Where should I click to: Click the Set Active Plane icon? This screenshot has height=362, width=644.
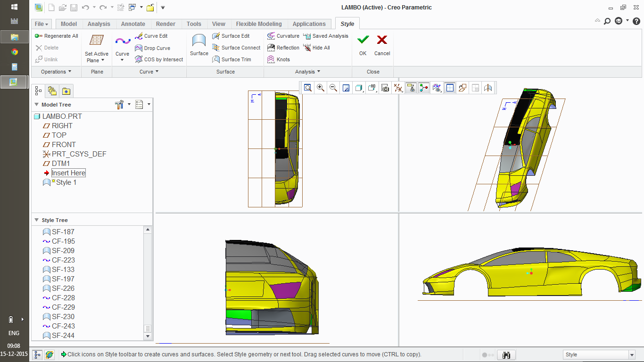coord(97,41)
